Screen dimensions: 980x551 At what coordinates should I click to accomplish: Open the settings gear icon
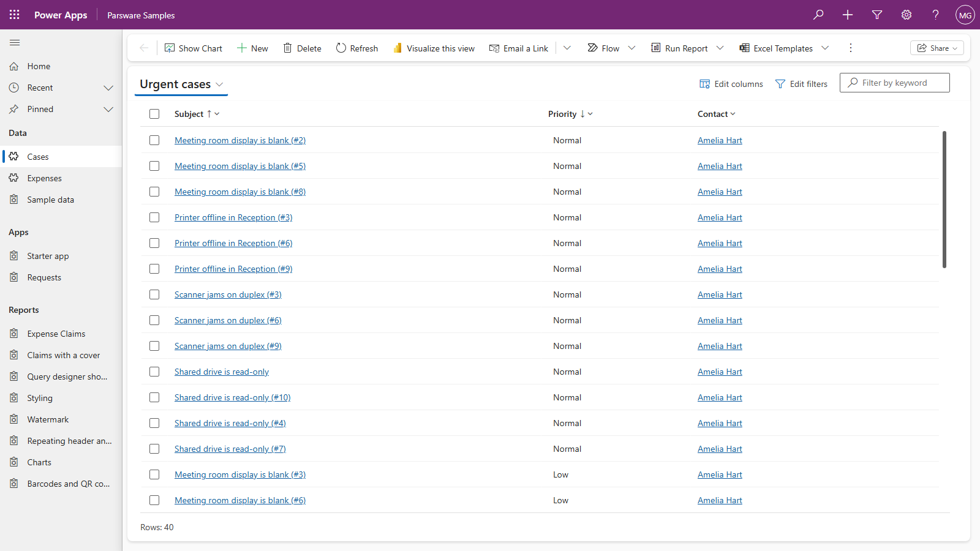[907, 15]
